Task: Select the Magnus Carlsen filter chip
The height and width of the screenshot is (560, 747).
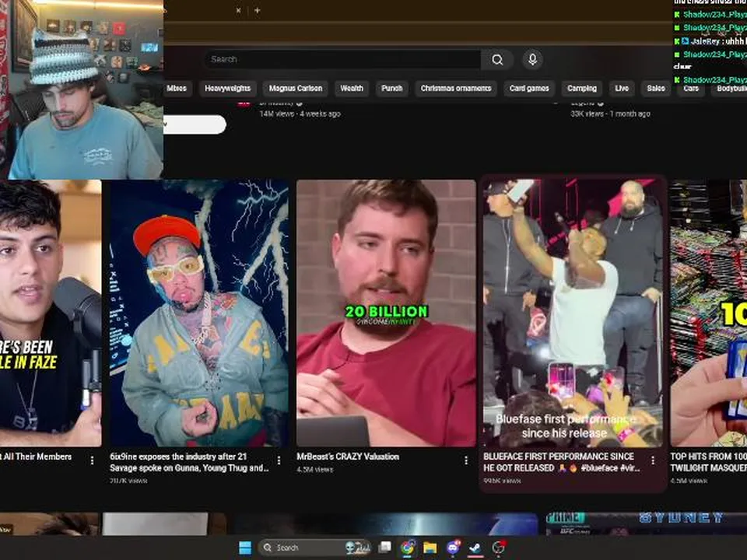Action: click(x=296, y=88)
